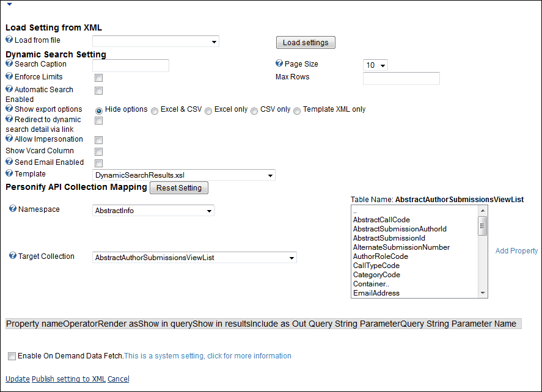Tick the Automatic Search Enabled checkbox
Viewport: 542px width, 392px height.
coord(99,90)
